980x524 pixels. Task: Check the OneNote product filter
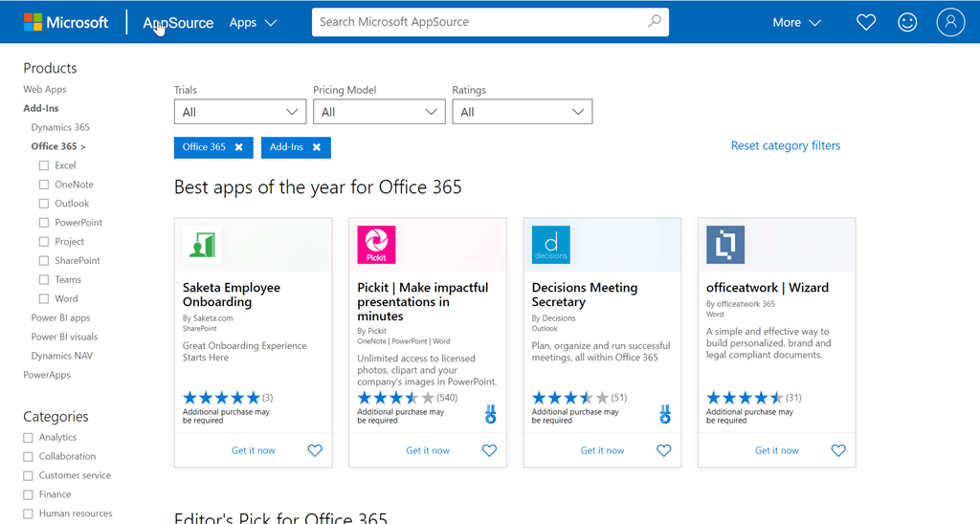44,185
